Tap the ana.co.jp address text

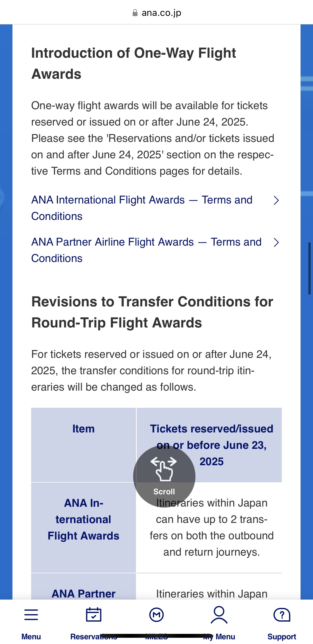pos(161,13)
